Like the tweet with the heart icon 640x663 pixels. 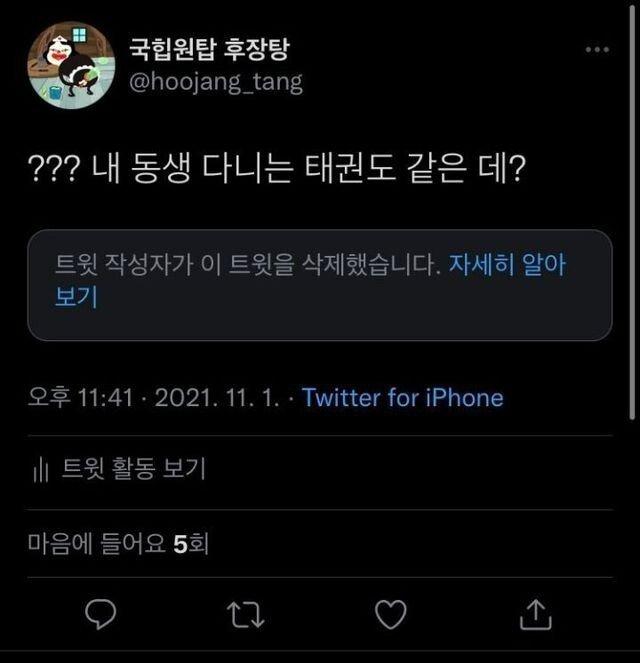tap(390, 612)
